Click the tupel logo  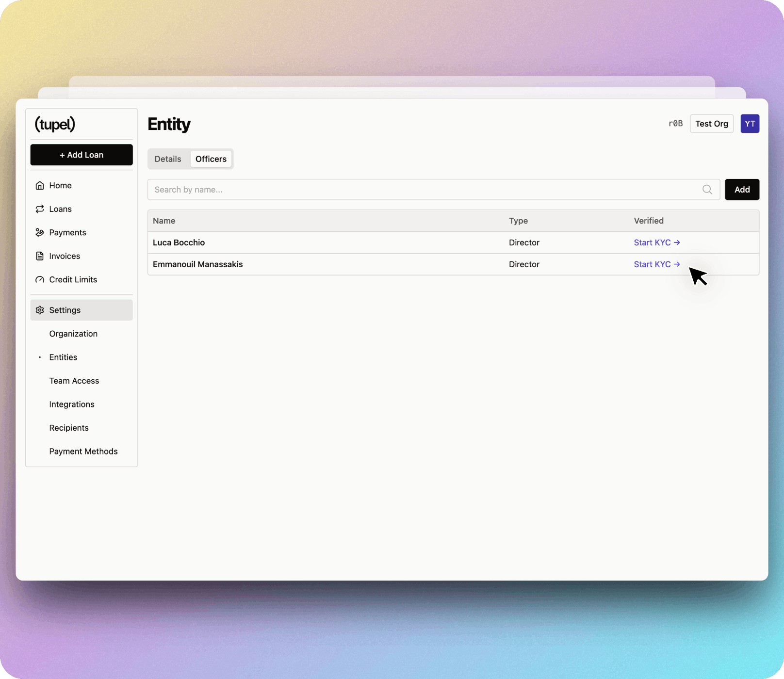[55, 124]
